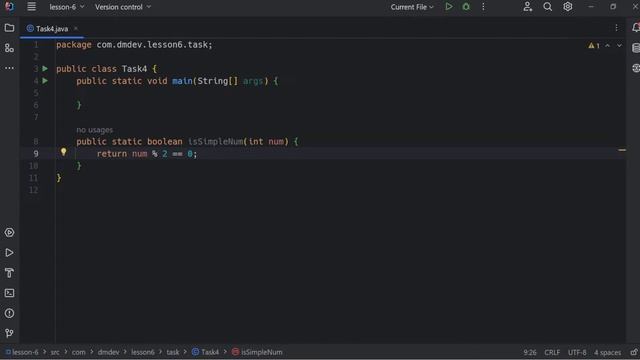Open the Structure tool window
This screenshot has width=640, height=360.
[x=9, y=48]
